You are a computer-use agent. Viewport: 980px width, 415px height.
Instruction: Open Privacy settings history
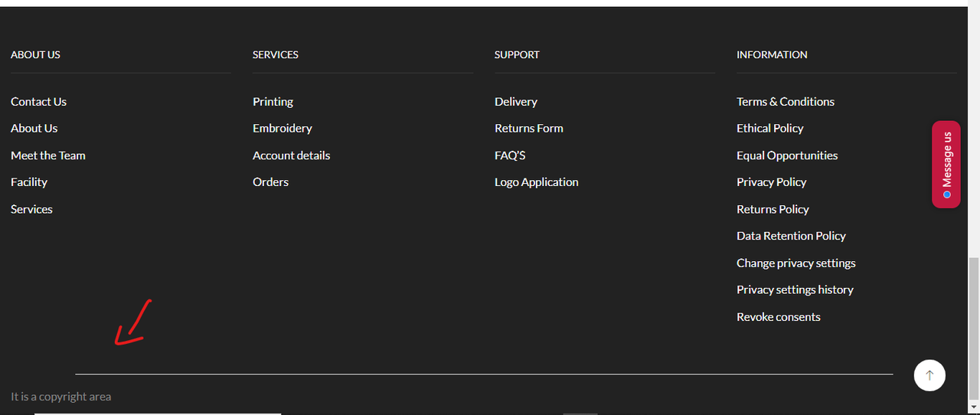[795, 289]
